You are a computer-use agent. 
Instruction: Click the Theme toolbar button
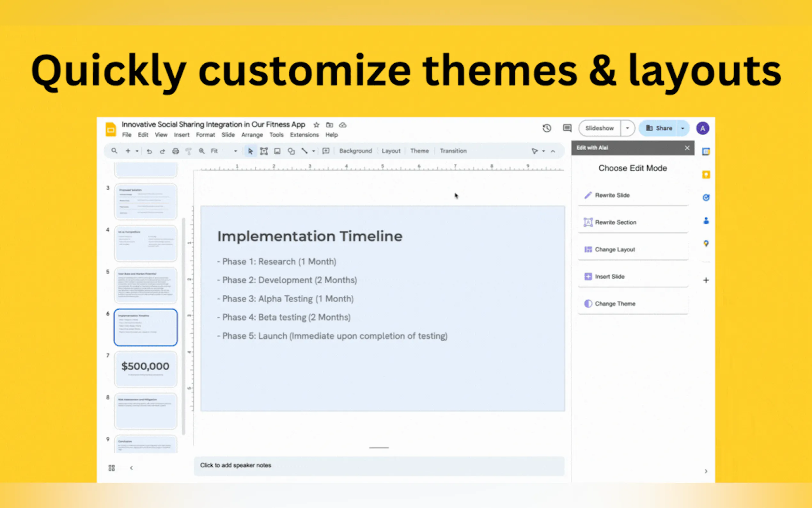tap(420, 151)
